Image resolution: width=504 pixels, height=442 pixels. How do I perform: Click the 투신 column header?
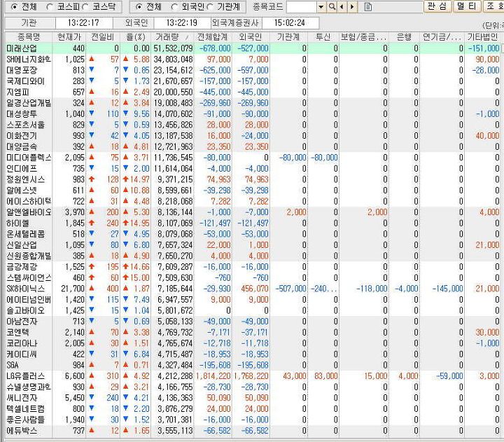coord(323,37)
